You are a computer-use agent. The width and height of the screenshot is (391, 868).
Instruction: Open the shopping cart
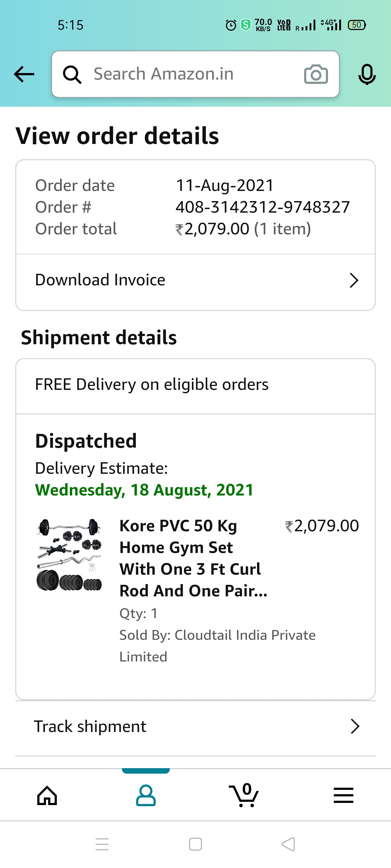click(x=244, y=795)
